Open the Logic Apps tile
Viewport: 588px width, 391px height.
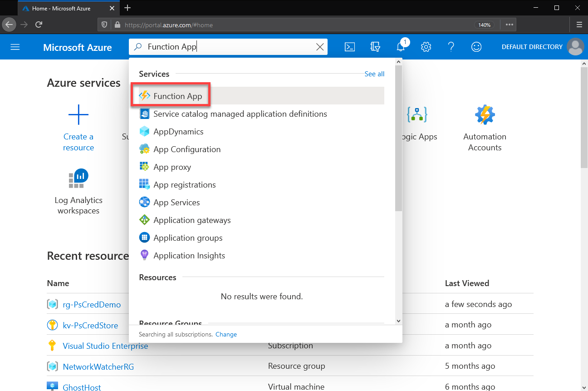(x=417, y=124)
